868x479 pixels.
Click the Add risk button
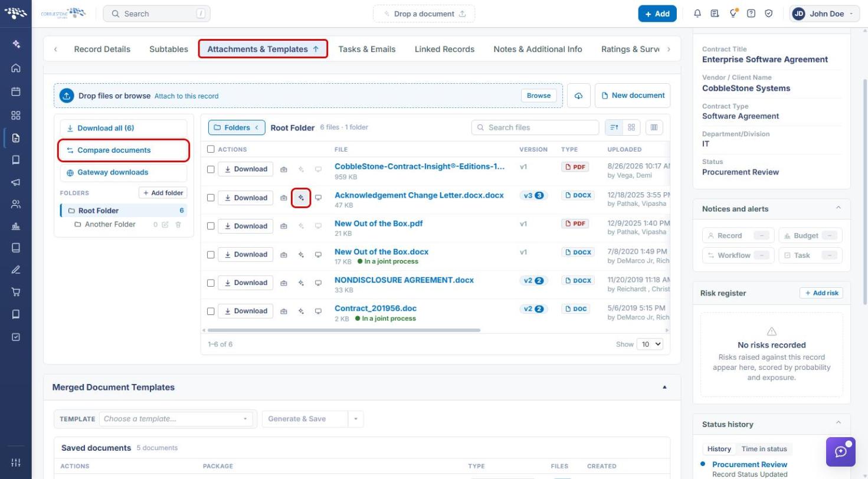coord(821,293)
